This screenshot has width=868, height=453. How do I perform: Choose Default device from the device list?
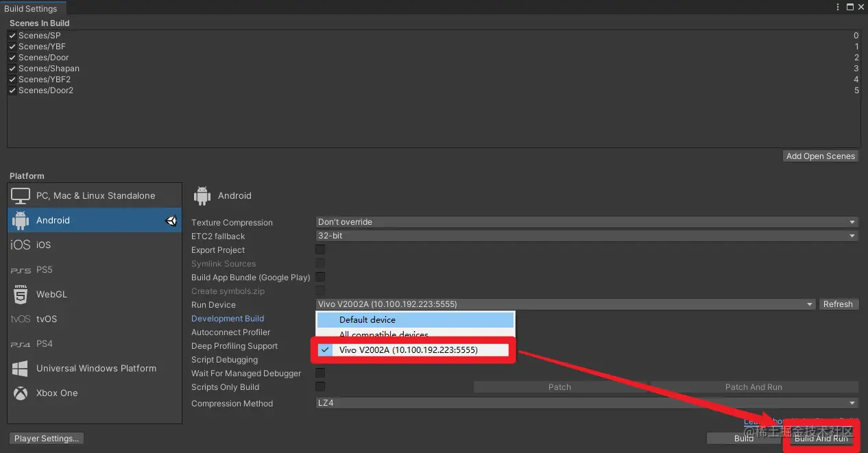415,320
